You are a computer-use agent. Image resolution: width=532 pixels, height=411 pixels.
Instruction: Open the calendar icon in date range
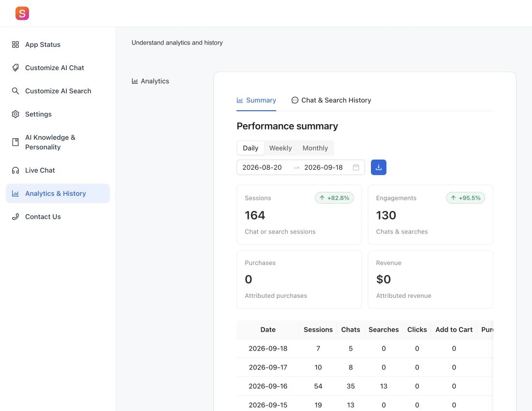(x=355, y=167)
